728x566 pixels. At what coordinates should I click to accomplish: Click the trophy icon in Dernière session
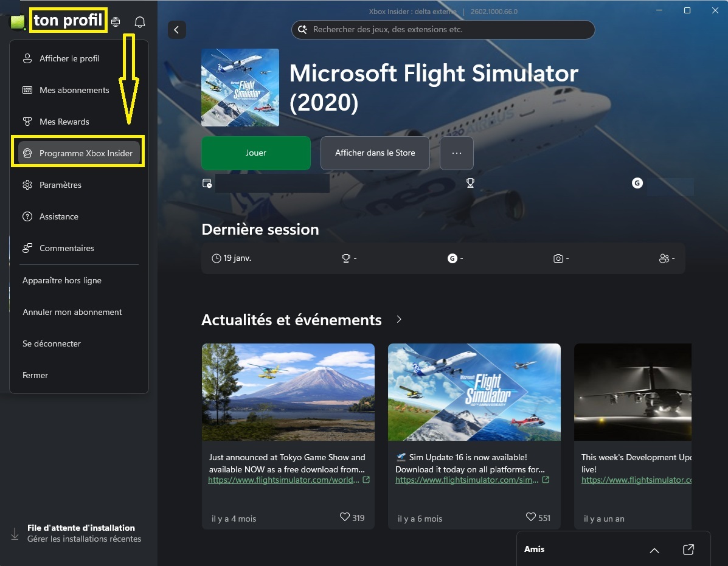point(346,258)
